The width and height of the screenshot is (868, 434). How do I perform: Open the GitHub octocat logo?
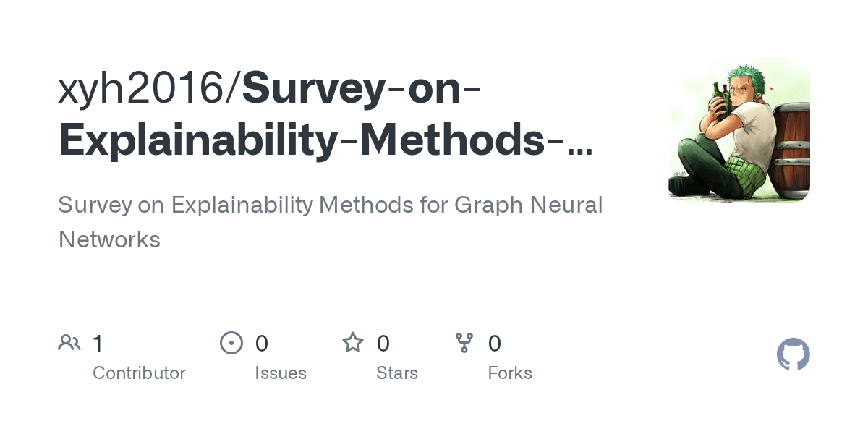coord(793,354)
